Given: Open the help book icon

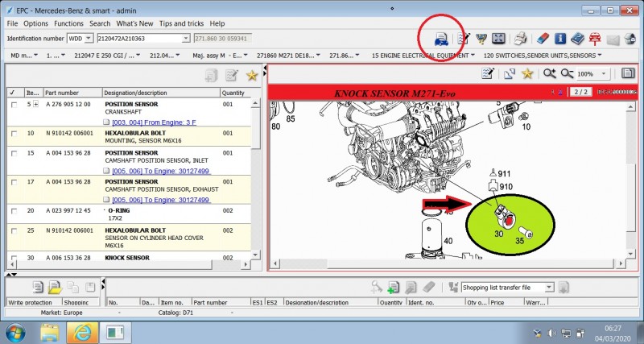Looking at the screenshot, I should tap(577, 39).
